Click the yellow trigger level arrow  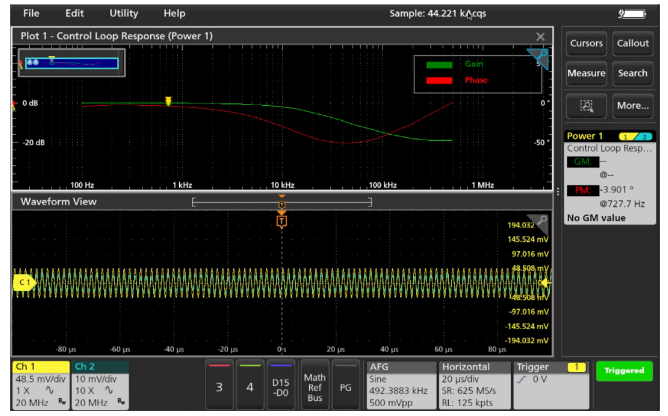point(545,282)
